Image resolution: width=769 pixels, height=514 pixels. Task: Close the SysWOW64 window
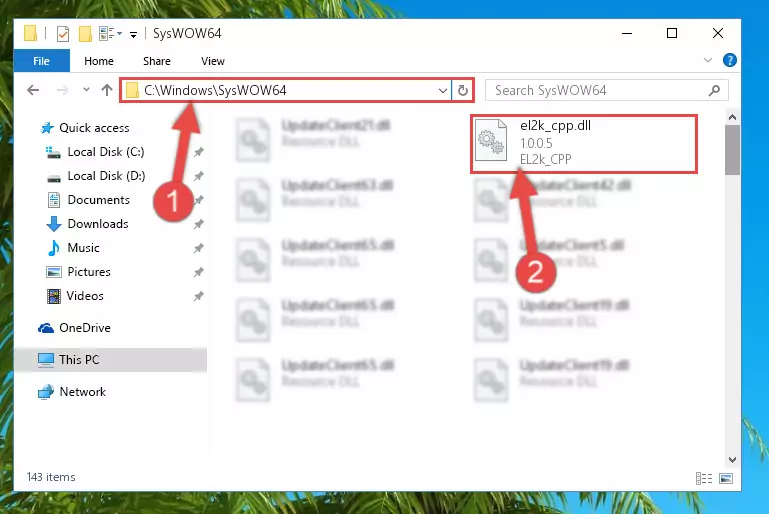[718, 33]
